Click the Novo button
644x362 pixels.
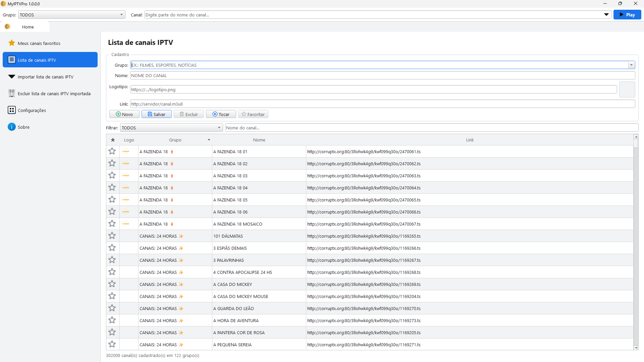pos(124,114)
